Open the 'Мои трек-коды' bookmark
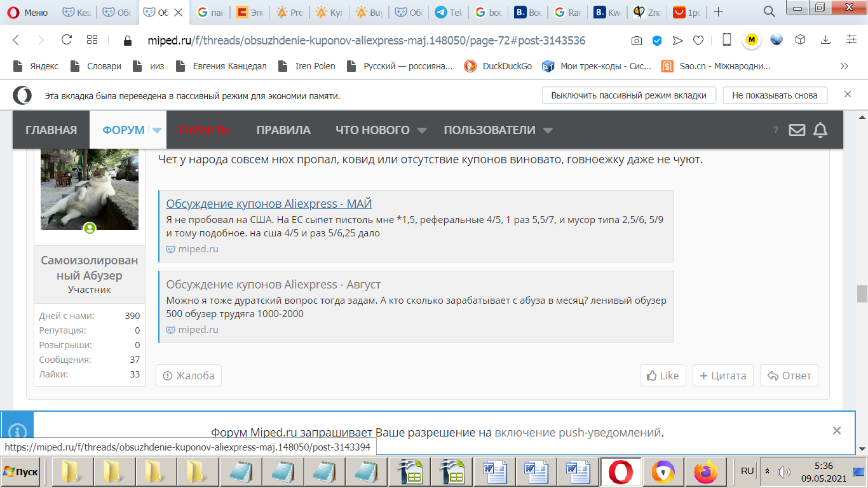Viewport: 868px width, 488px height. [597, 66]
